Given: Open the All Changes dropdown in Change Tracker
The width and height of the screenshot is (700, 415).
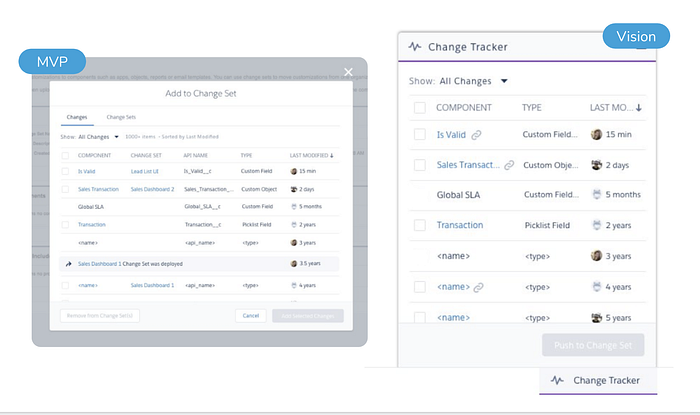Looking at the screenshot, I should pyautogui.click(x=504, y=81).
